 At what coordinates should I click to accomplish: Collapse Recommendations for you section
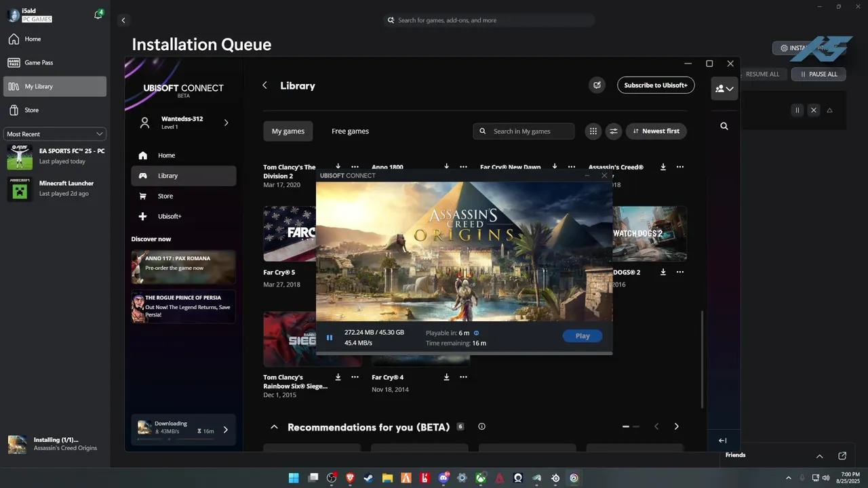tap(274, 427)
